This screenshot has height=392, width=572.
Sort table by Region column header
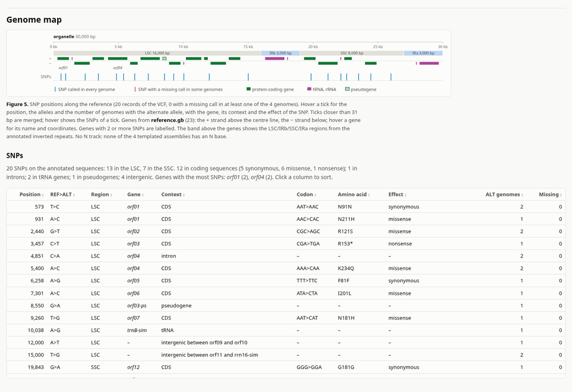101,194
